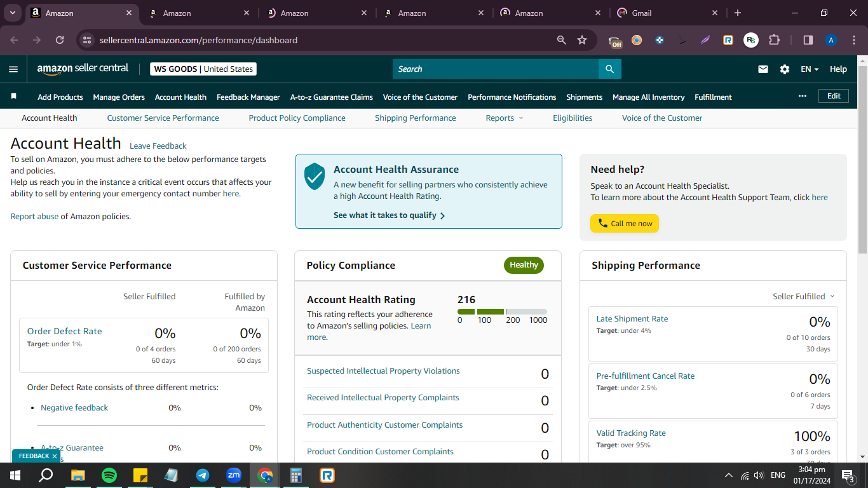This screenshot has width=868, height=488.
Task: Open the tab search chevron at top left
Action: coord(13,13)
